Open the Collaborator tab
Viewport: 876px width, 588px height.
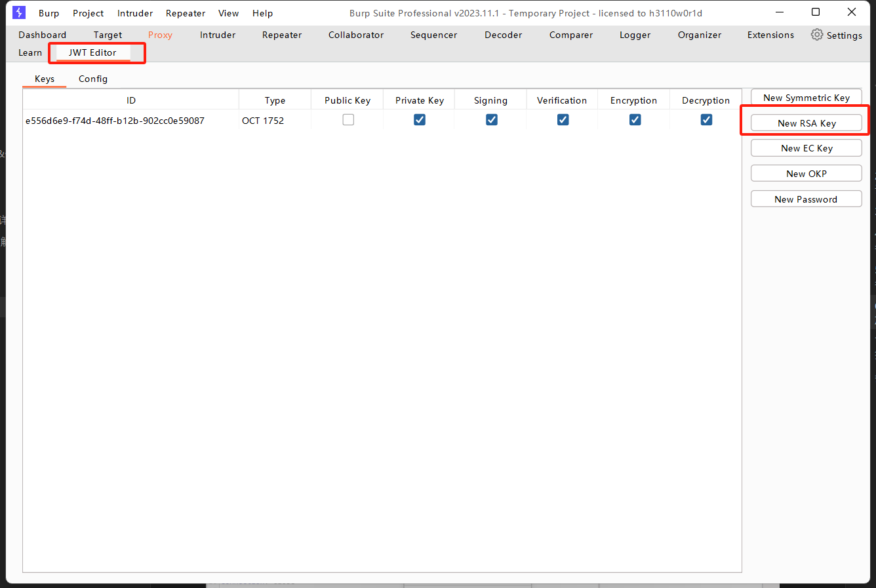(356, 35)
